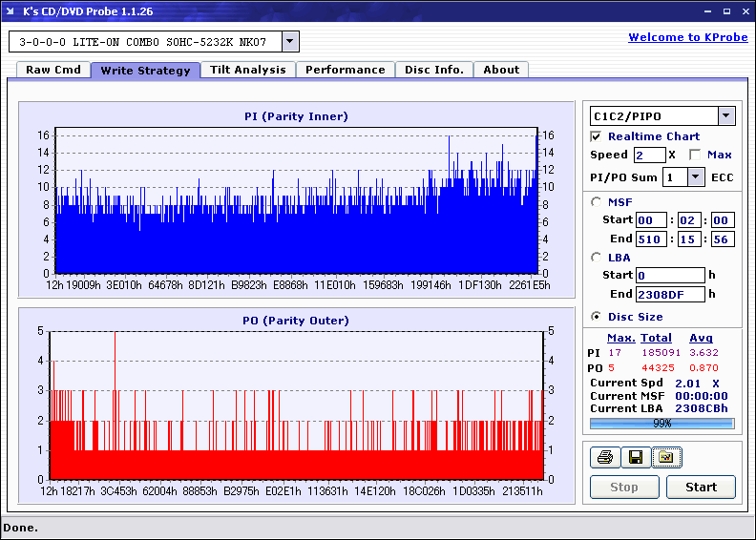The height and width of the screenshot is (540, 756).
Task: Select the MSF radio button
Action: pos(597,201)
